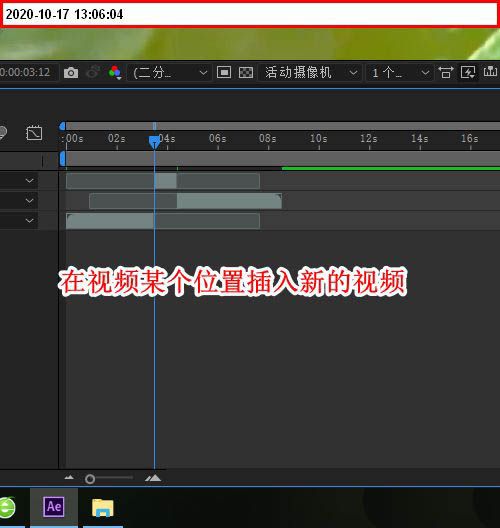
Task: Open the graph editor icon
Action: point(34,133)
